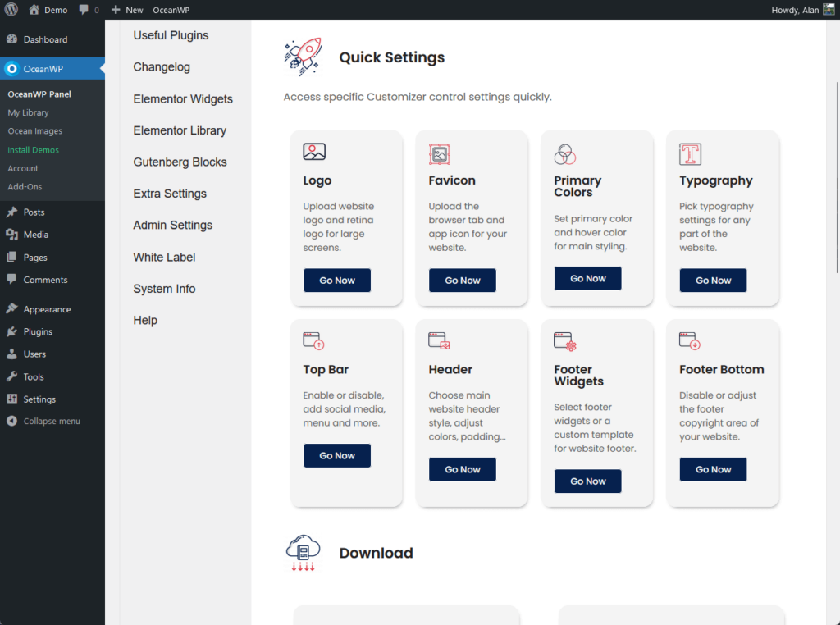
Task: Click the Typography T icon
Action: click(x=691, y=154)
